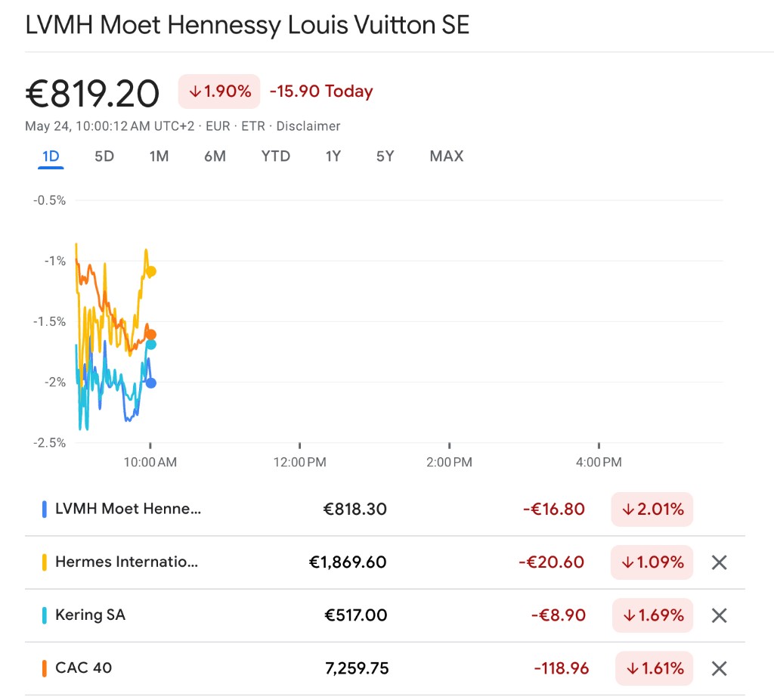Switch to the 1M time range tab

159,156
